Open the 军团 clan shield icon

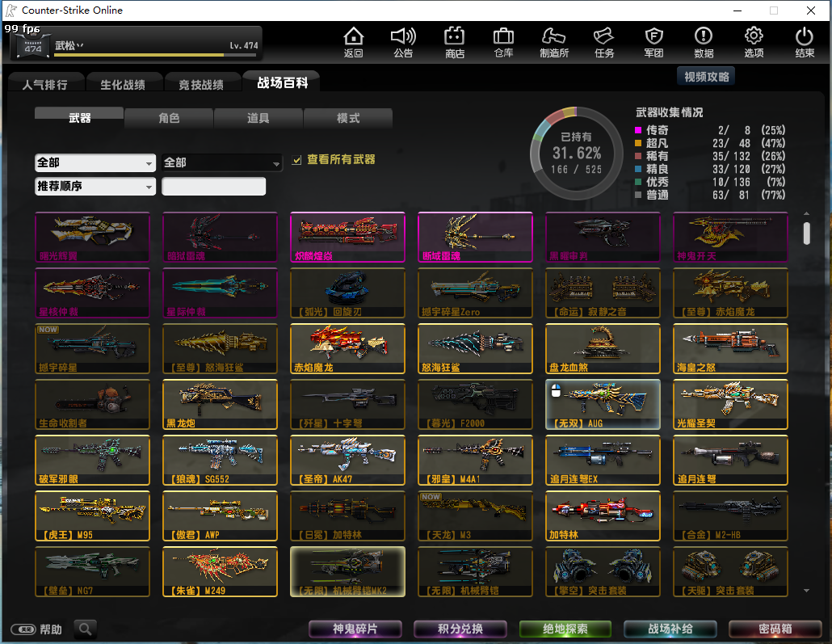pyautogui.click(x=653, y=42)
